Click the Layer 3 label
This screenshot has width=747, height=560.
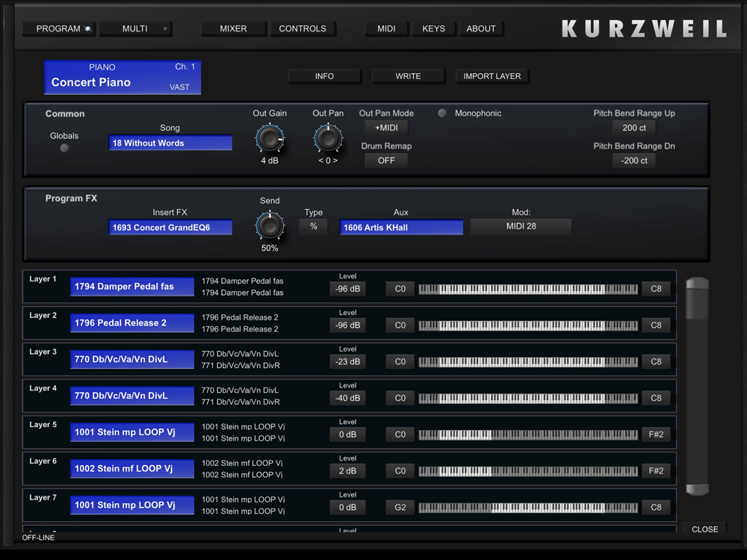click(43, 352)
